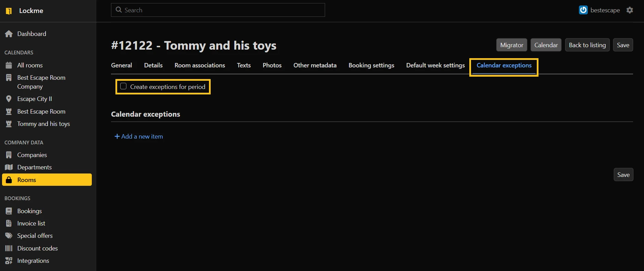Click the Departments map icon
The height and width of the screenshot is (271, 644).
[9, 167]
